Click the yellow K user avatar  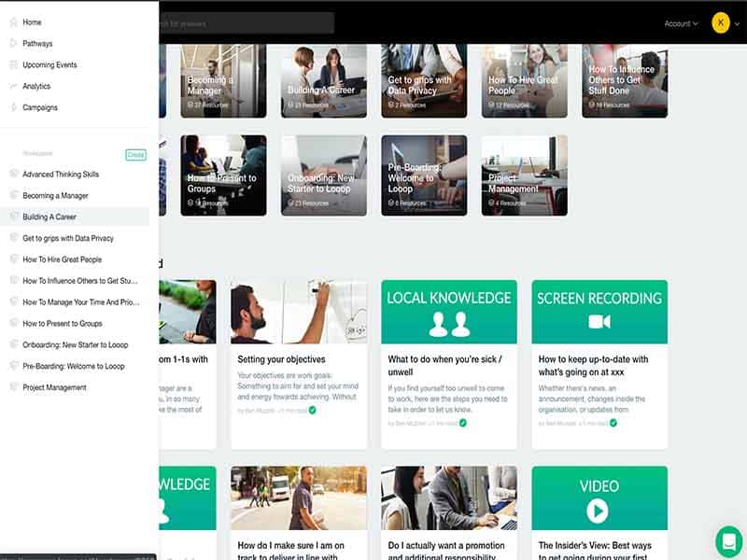coord(720,22)
